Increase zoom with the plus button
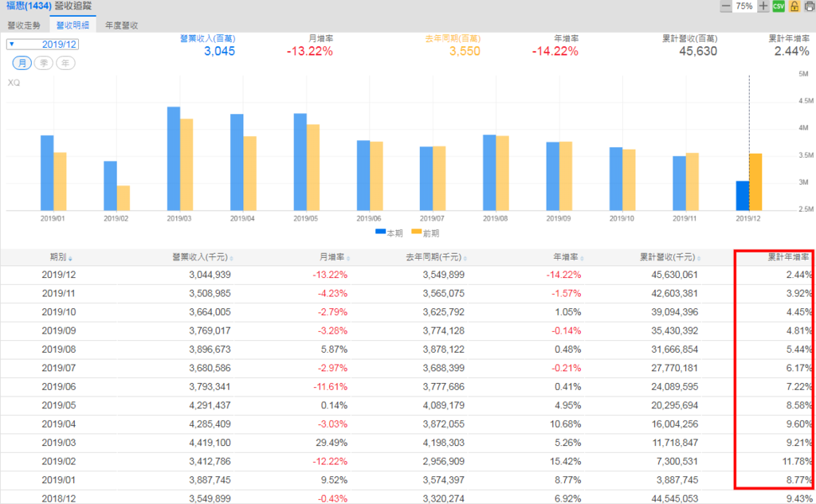Viewport: 816px width, 504px height. 763,6
